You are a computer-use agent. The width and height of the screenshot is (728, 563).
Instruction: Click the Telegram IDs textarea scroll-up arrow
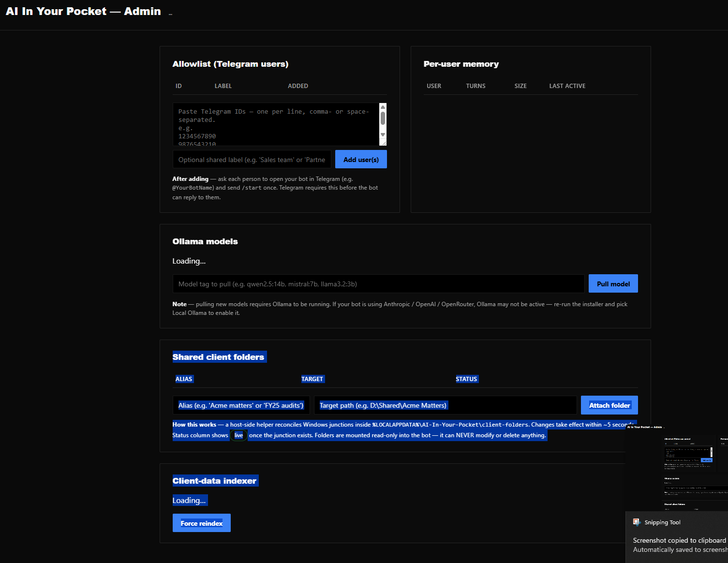pyautogui.click(x=383, y=107)
